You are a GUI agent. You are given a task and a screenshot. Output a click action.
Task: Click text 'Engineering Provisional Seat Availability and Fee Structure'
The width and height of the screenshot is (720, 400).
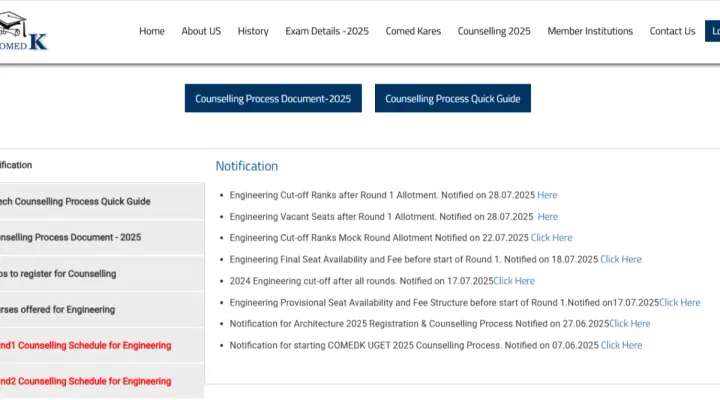350,303
